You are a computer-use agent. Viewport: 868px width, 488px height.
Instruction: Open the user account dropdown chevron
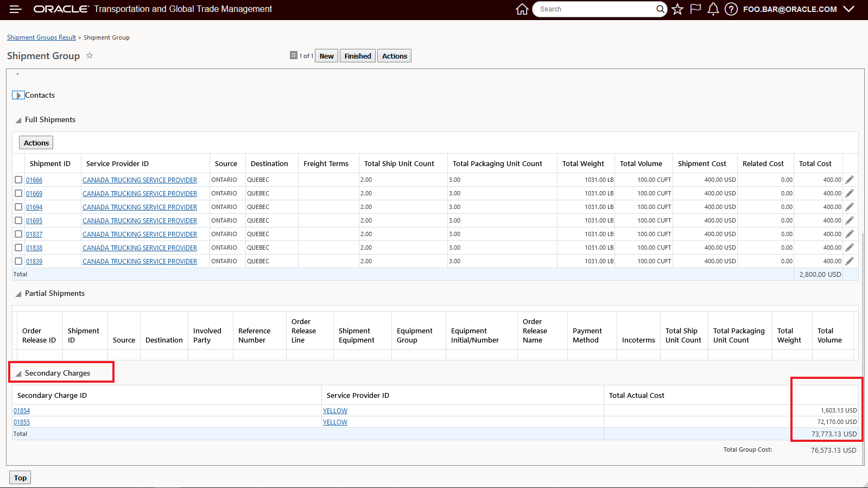click(849, 9)
